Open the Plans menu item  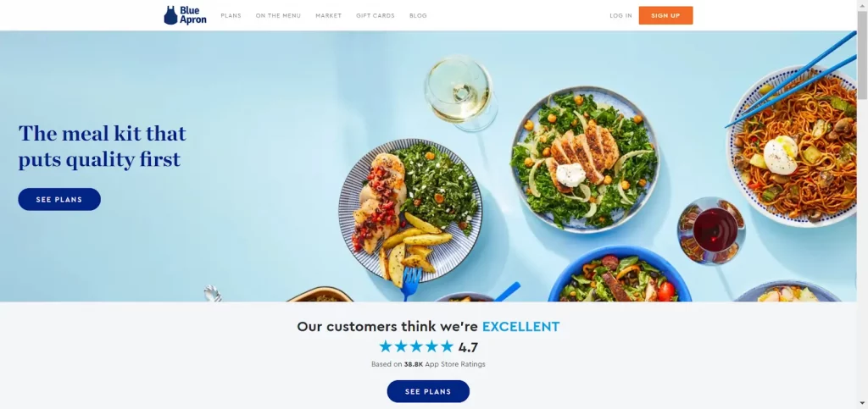pyautogui.click(x=231, y=15)
